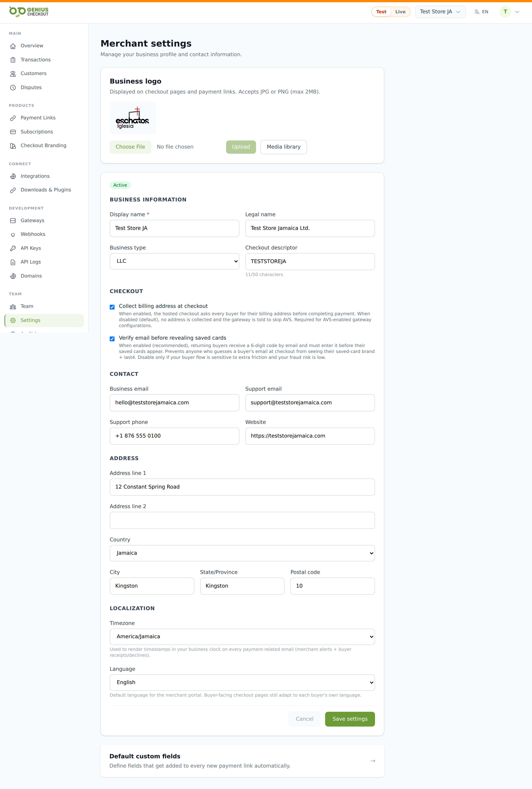Click the Default custom fields arrow
The image size is (532, 789).
click(373, 761)
